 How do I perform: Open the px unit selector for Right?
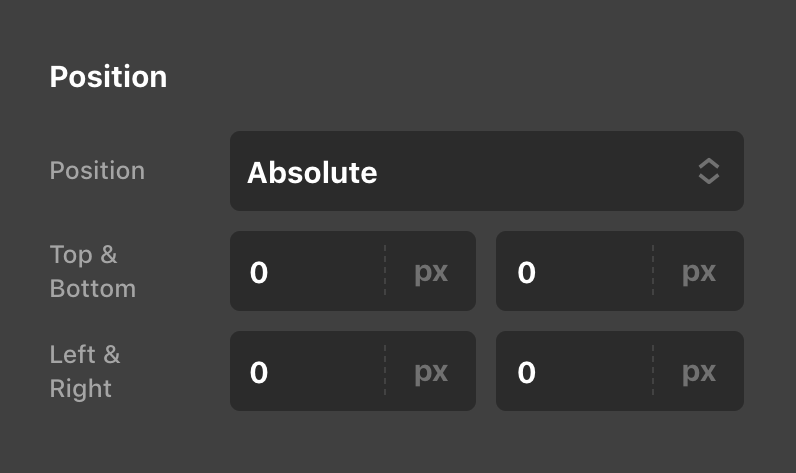coord(699,372)
